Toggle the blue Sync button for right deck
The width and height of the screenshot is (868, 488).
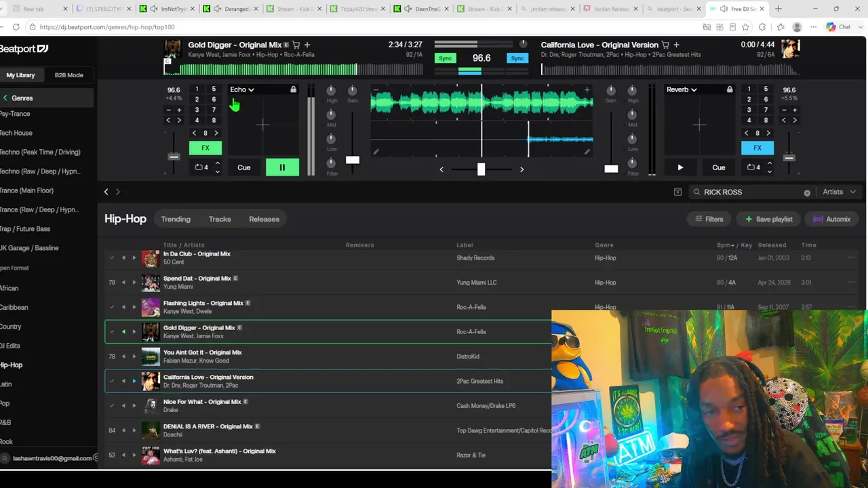(517, 58)
